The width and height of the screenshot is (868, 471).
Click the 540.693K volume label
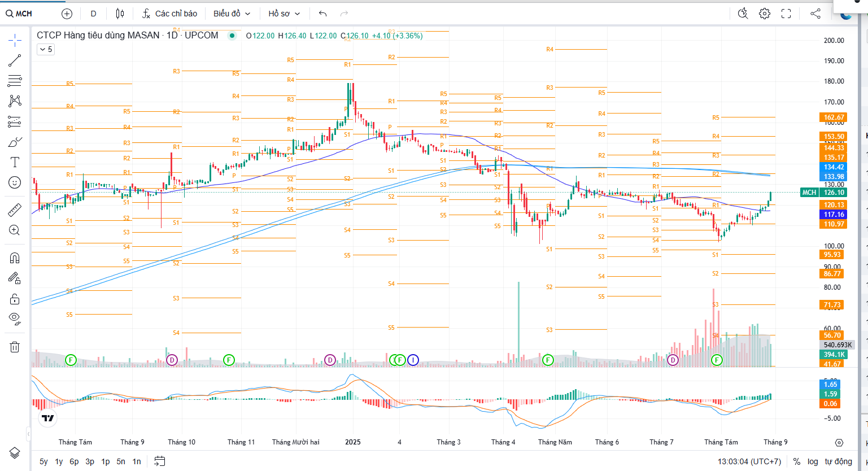coord(838,344)
